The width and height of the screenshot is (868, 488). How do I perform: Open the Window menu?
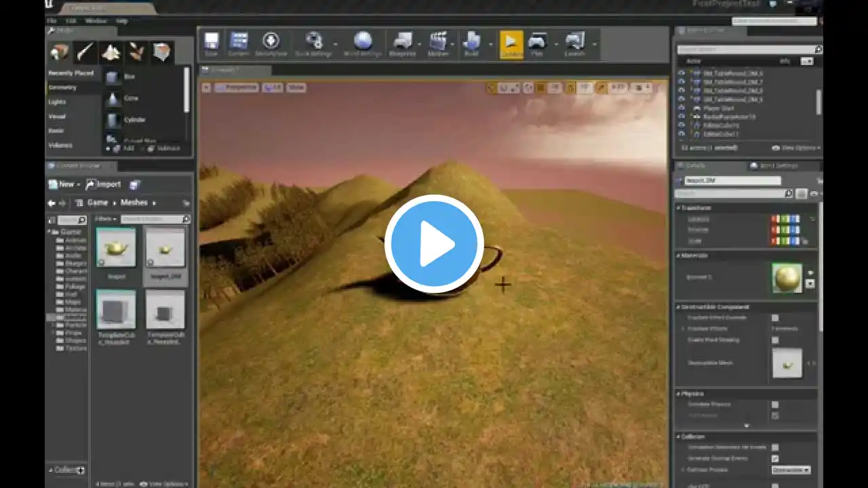point(96,21)
